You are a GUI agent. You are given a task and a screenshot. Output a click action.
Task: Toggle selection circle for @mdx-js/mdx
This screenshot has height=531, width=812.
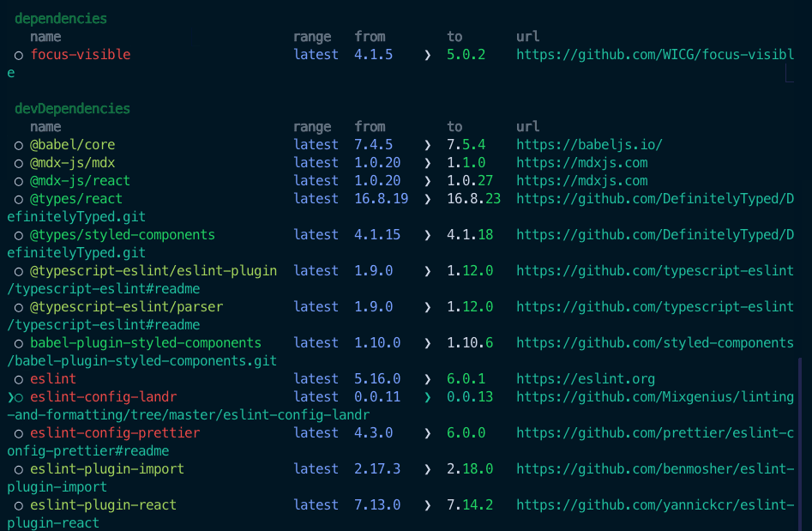click(19, 164)
